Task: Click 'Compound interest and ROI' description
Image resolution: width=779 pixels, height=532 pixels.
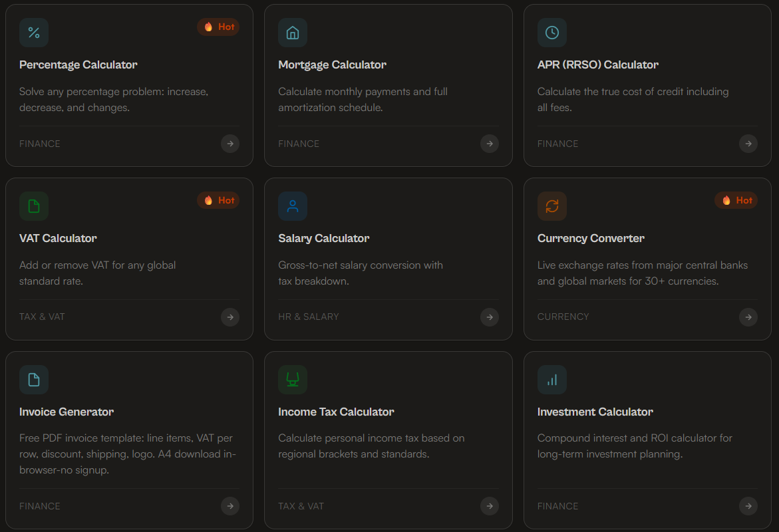Action: click(x=635, y=446)
